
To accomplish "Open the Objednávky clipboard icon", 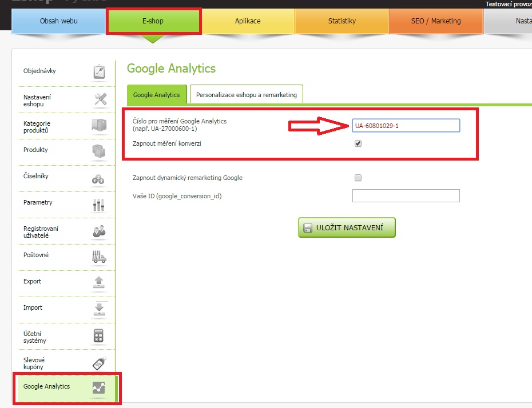I will tap(100, 72).
